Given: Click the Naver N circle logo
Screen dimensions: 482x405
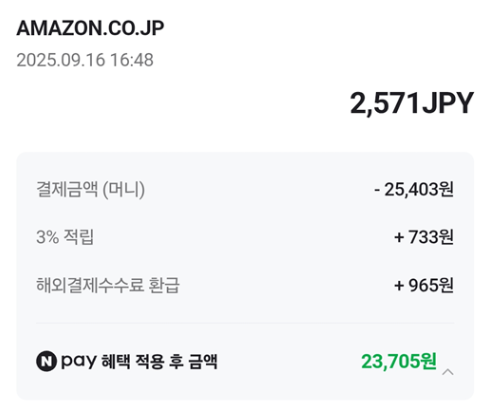Looking at the screenshot, I should coord(46,361).
